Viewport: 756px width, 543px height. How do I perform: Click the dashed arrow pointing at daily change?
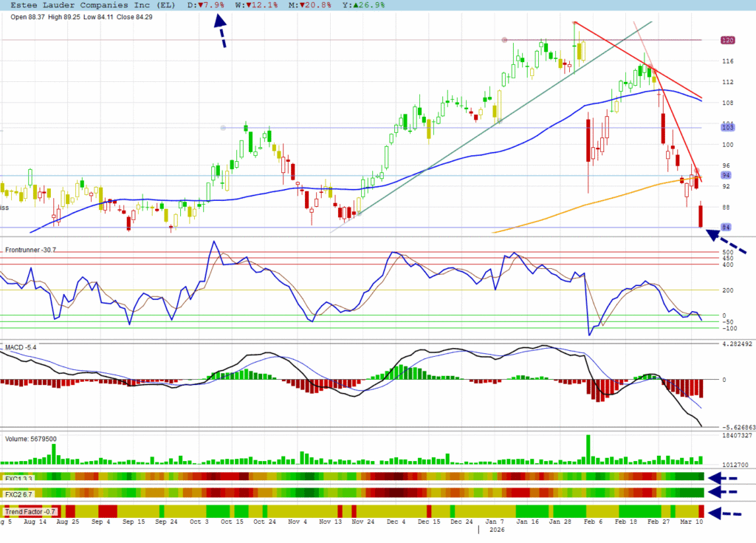220,32
